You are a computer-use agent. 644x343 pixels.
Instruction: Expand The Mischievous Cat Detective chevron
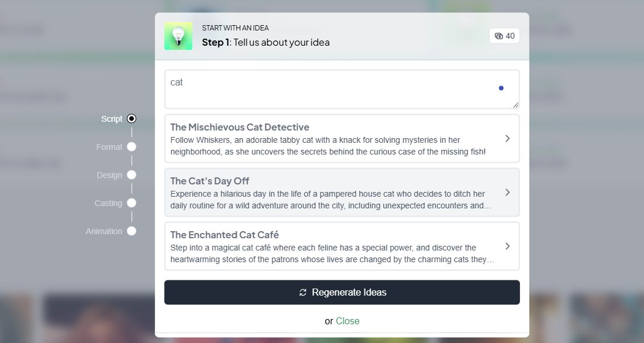point(508,139)
